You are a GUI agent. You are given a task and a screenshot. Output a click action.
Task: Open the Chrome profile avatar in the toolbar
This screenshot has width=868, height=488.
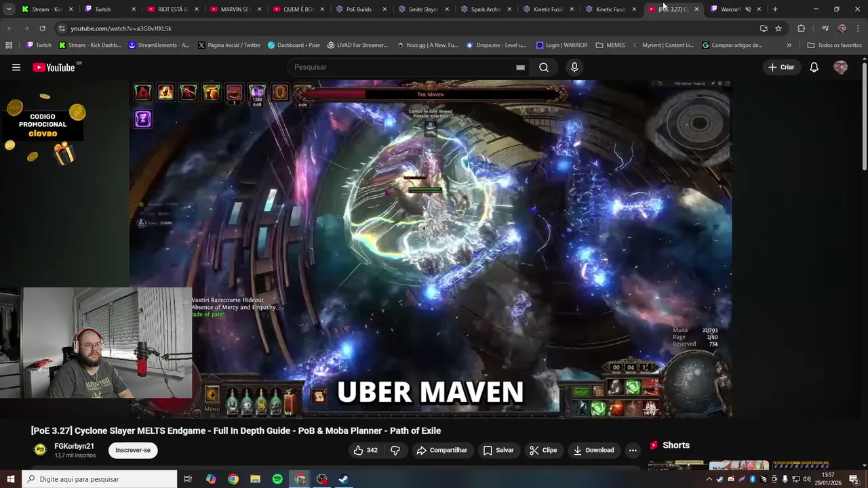click(x=842, y=28)
